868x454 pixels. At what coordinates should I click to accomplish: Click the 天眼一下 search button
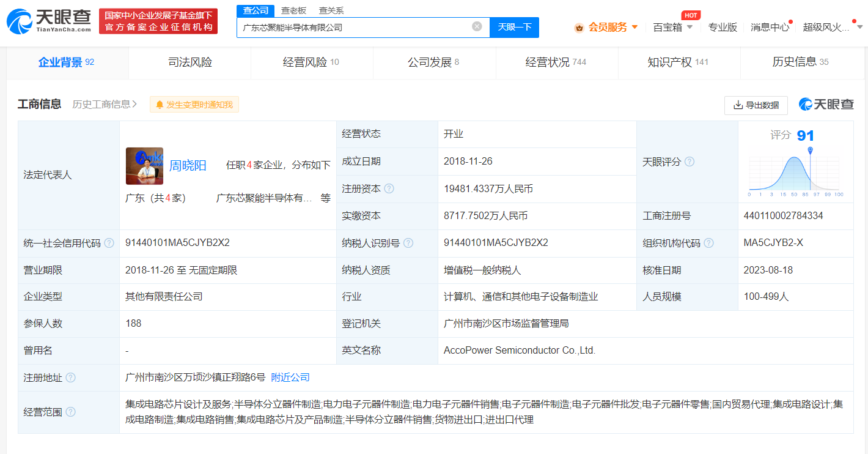point(514,27)
